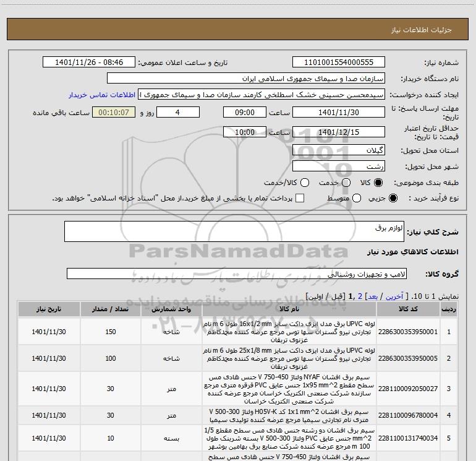Viewport: 476px width, 461px height.
Task: Click the quantity 10 cell with unit بسته
Action: (111, 438)
